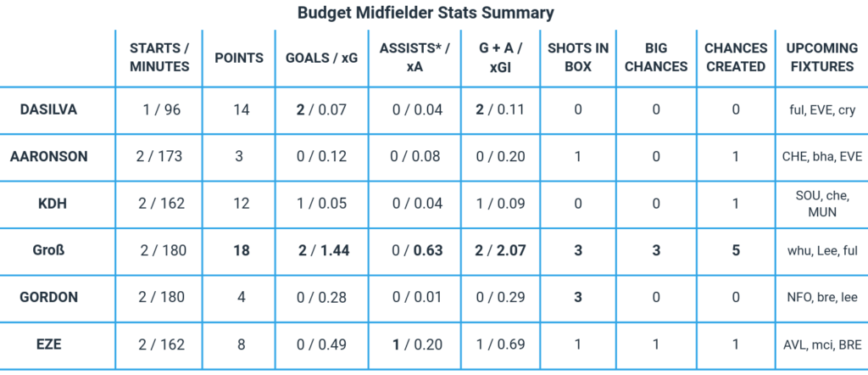Select the 'whu, Lee, ful' fixtures cell
Viewport: 868px width, 375px height.
tap(819, 251)
